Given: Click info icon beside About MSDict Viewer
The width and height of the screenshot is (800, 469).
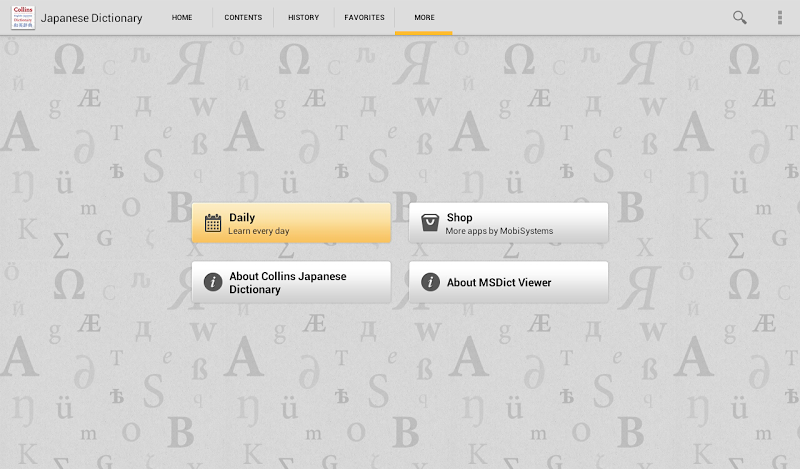Looking at the screenshot, I should (x=430, y=282).
